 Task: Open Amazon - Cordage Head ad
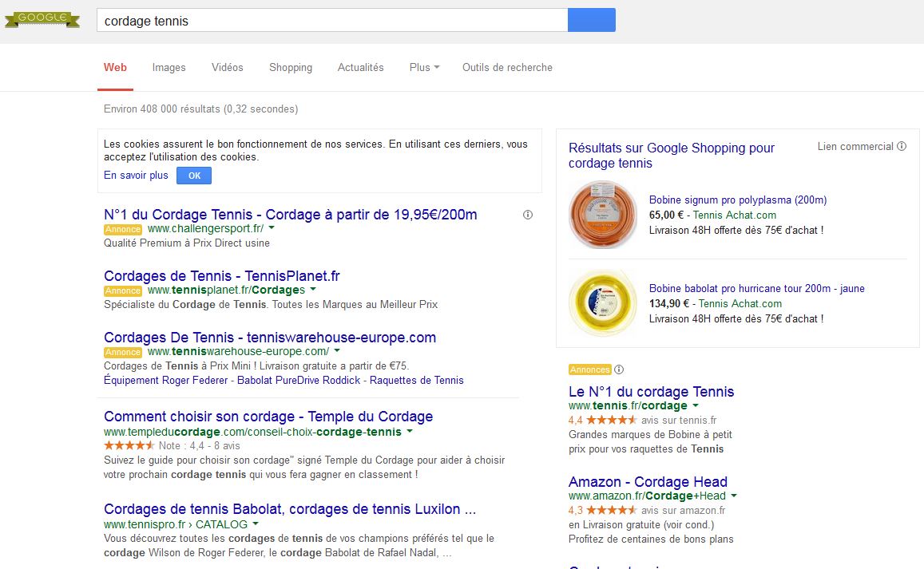pos(648,482)
